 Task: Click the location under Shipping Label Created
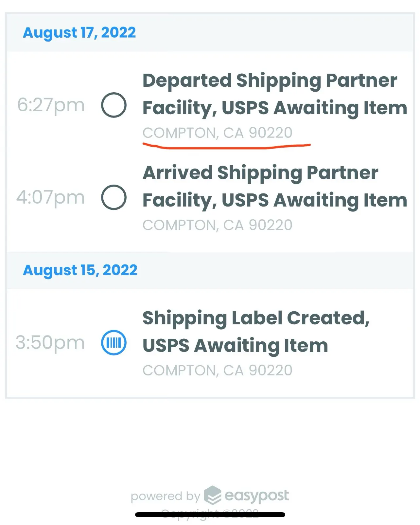217,371
